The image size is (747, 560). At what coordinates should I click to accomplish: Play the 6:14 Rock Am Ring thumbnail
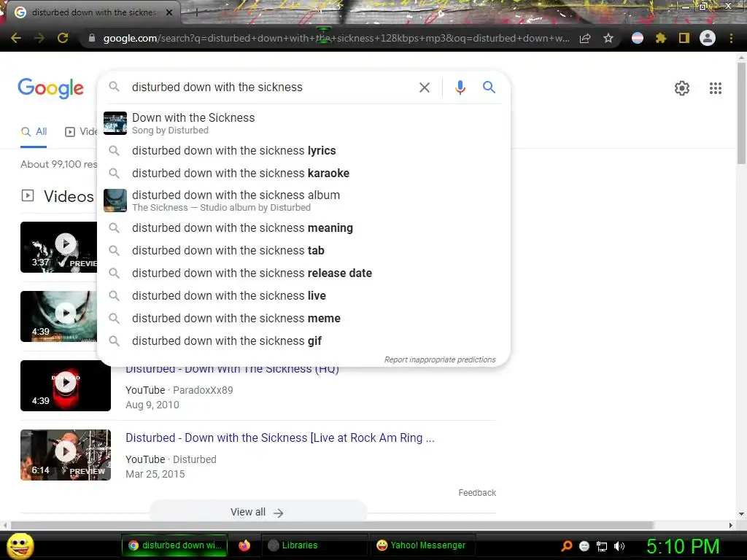point(66,455)
